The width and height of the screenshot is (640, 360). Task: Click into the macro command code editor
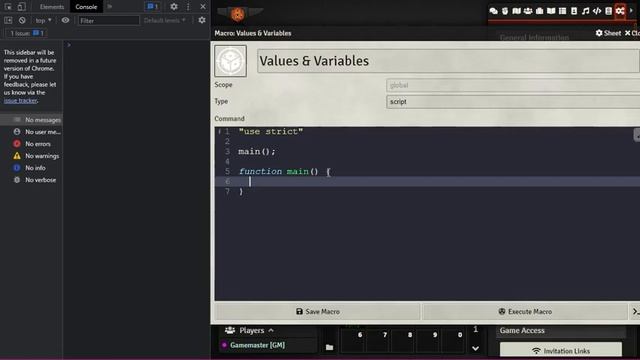pyautogui.click(x=427, y=213)
